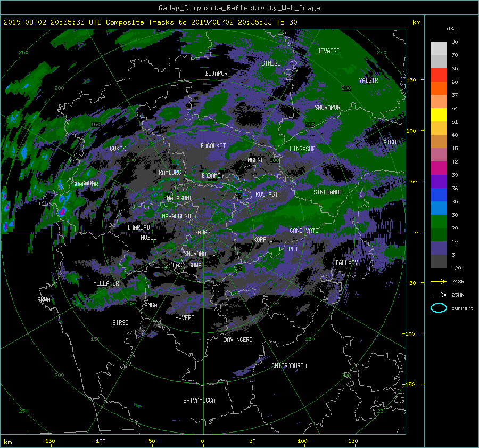Click the HUNGUND city label

[252, 160]
